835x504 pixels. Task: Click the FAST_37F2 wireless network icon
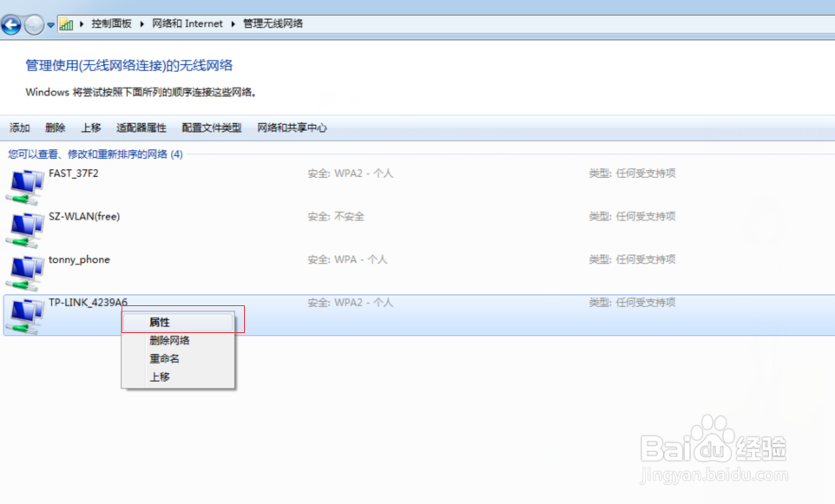click(x=23, y=183)
